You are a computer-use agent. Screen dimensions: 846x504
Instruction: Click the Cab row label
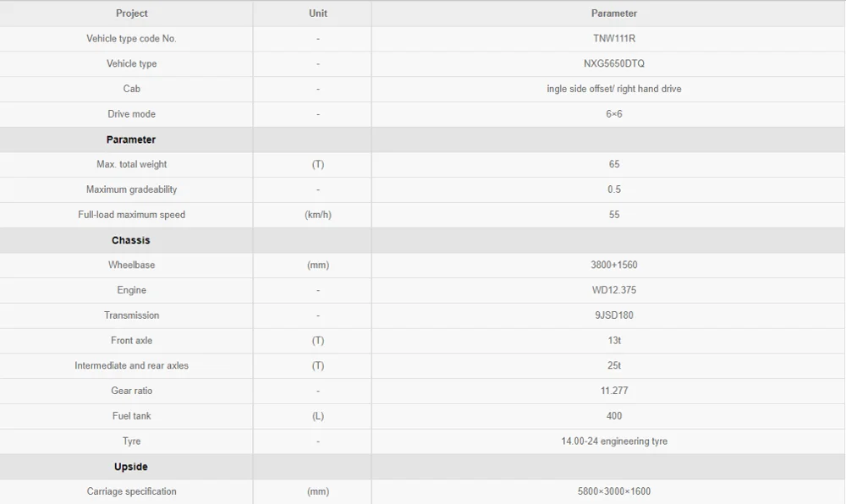click(x=131, y=89)
